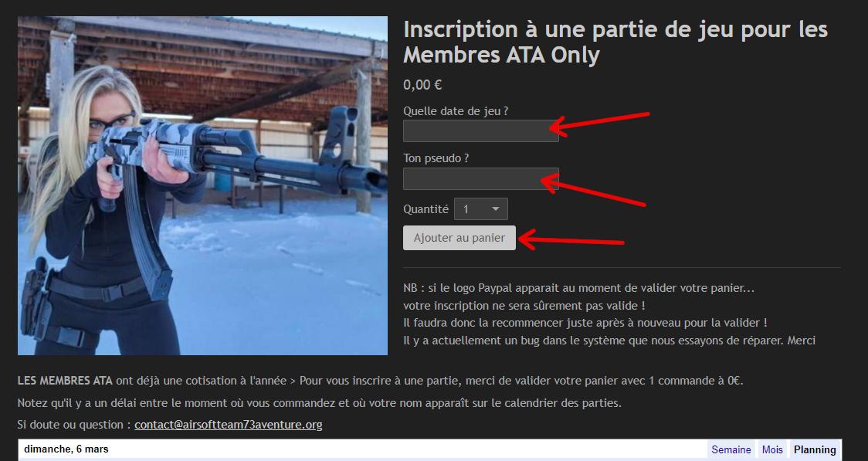This screenshot has width=868, height=461.
Task: Click the red arrow pointing at date field
Action: (599, 124)
